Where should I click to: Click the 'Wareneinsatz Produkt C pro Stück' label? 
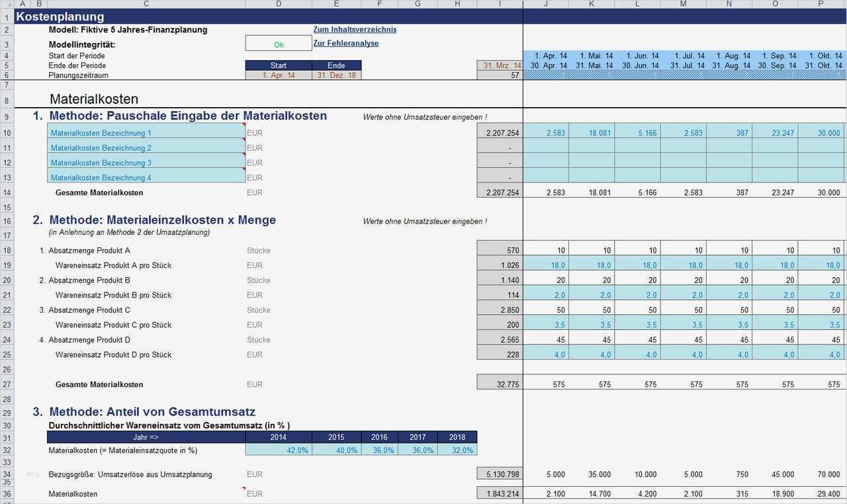113,325
